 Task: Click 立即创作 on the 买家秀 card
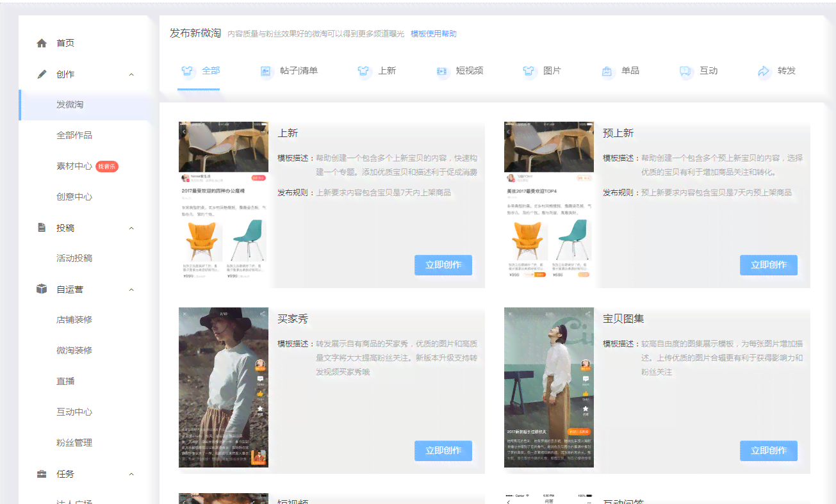pyautogui.click(x=443, y=451)
